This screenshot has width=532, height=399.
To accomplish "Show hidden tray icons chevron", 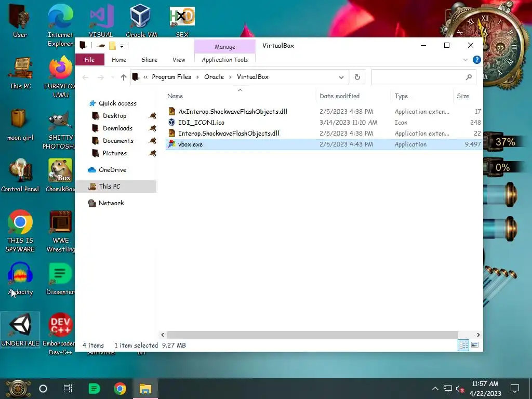I will coord(435,389).
